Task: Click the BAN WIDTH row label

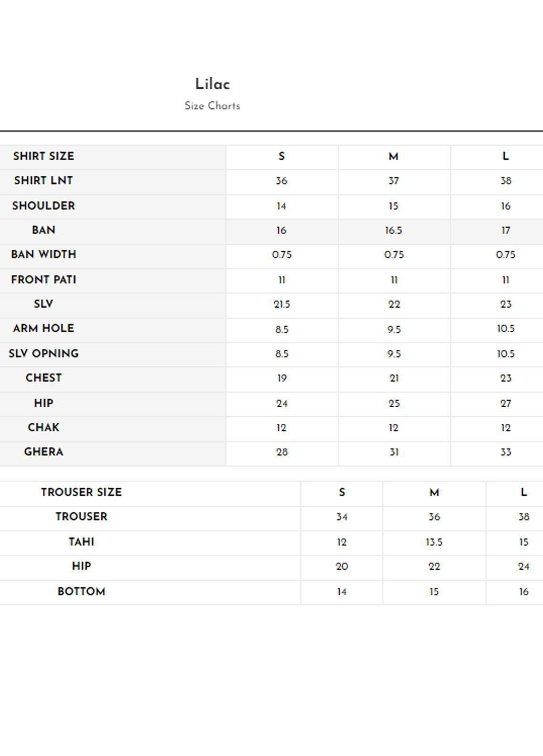Action: (x=43, y=254)
